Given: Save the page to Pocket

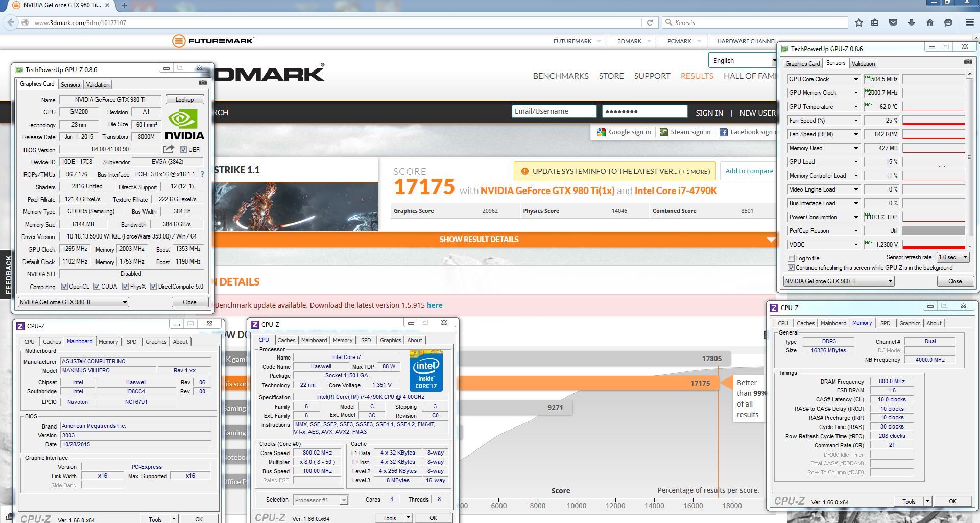Looking at the screenshot, I should click(x=893, y=22).
